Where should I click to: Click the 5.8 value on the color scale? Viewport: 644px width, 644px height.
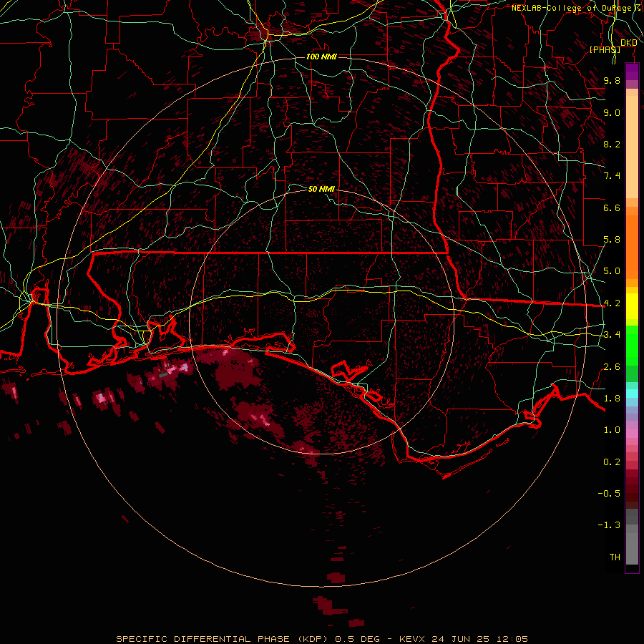[x=612, y=240]
